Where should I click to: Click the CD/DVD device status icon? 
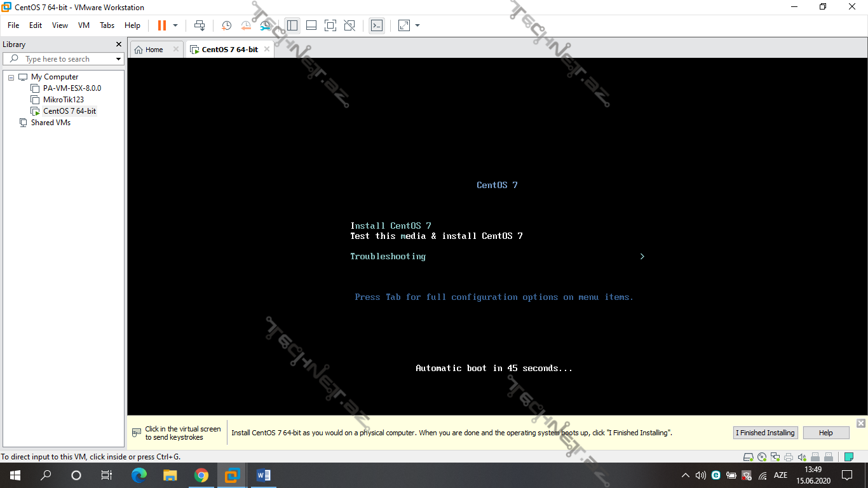click(x=762, y=457)
